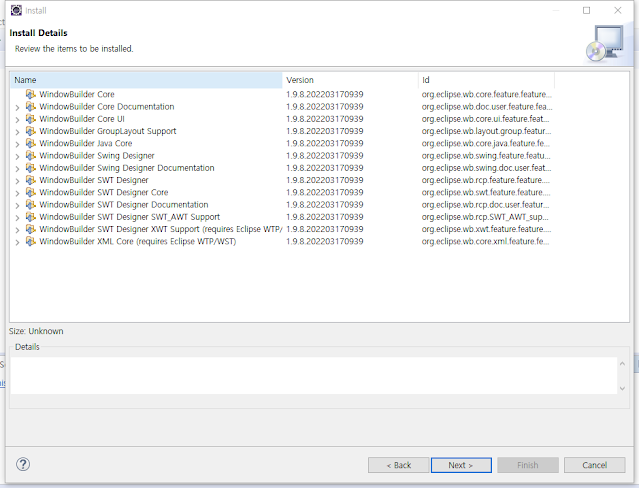Click the SWT Designer Documentation feature icon
The height and width of the screenshot is (488, 639).
click(x=31, y=204)
